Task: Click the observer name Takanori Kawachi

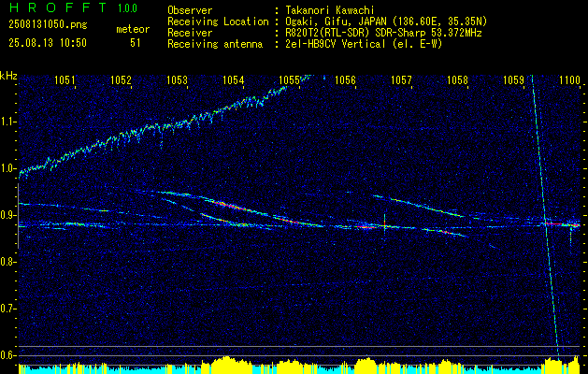Action: (328, 10)
